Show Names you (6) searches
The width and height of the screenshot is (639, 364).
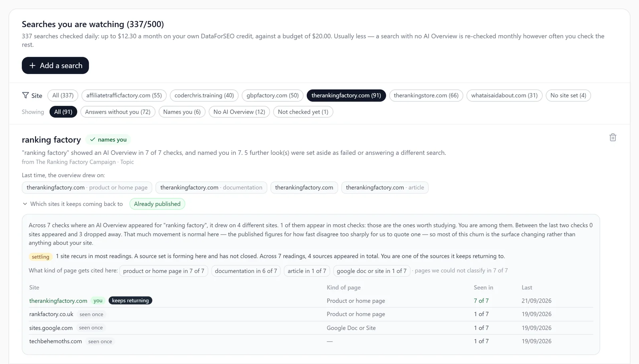[x=182, y=112]
